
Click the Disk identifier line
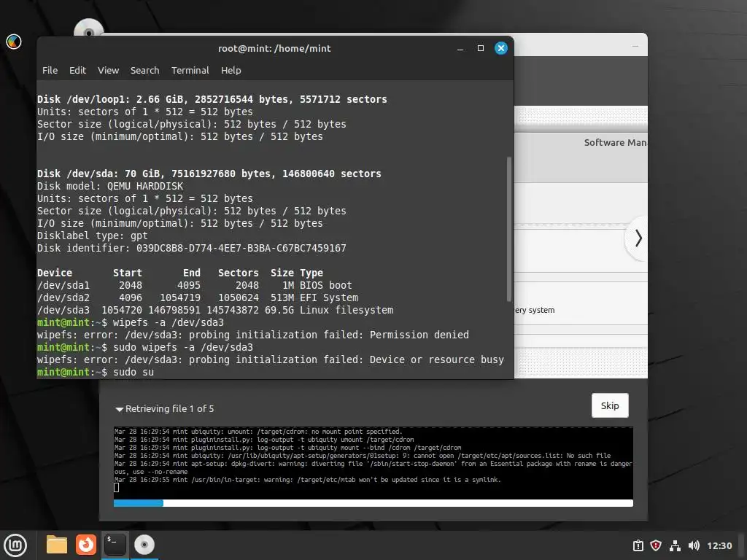tap(192, 248)
